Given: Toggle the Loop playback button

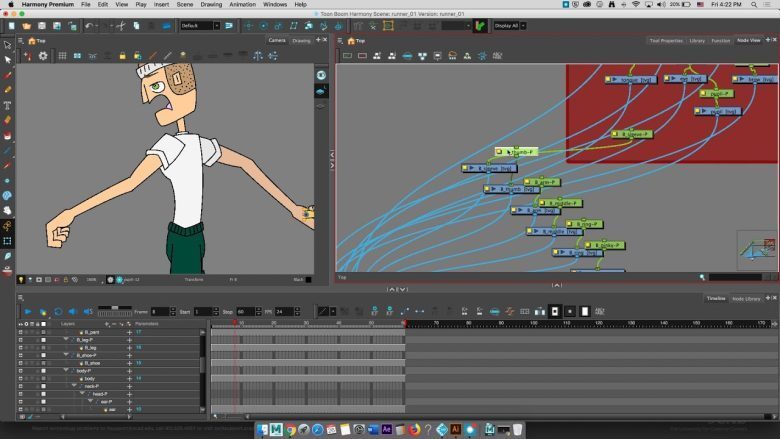Looking at the screenshot, I should 58,312.
